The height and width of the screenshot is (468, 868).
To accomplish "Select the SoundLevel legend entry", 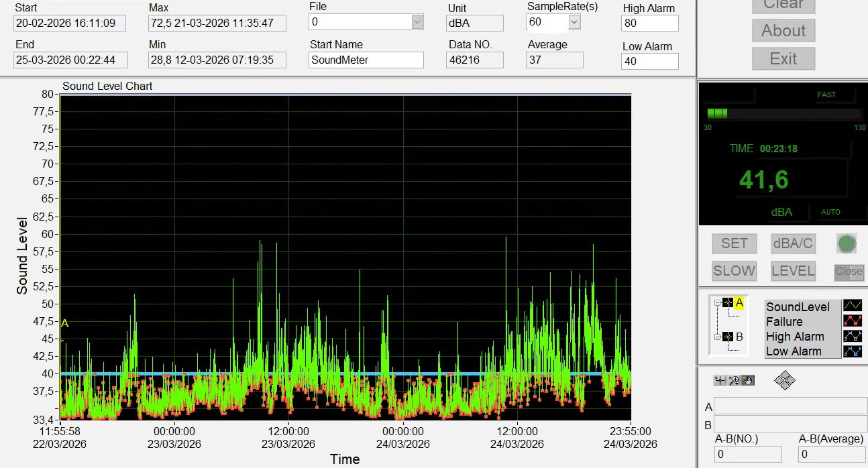I will [798, 307].
